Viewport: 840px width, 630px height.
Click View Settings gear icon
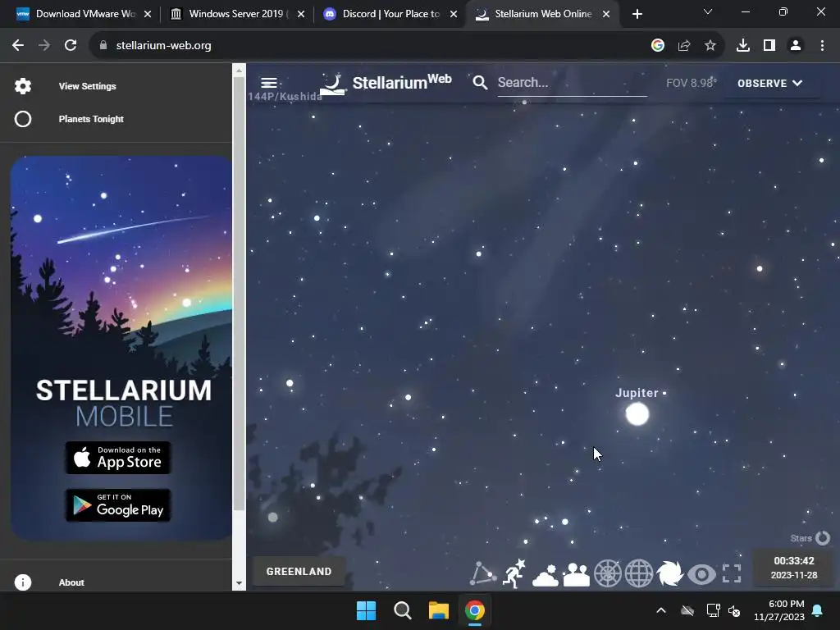[x=23, y=86]
